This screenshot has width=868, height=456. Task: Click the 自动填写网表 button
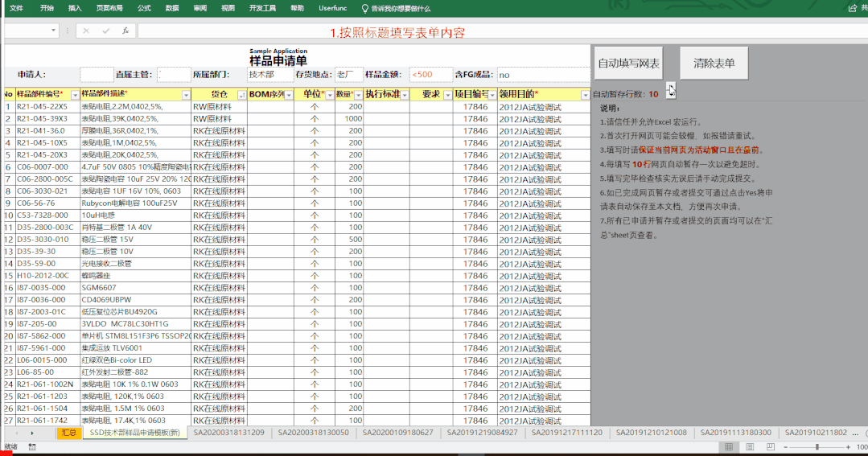(x=628, y=63)
